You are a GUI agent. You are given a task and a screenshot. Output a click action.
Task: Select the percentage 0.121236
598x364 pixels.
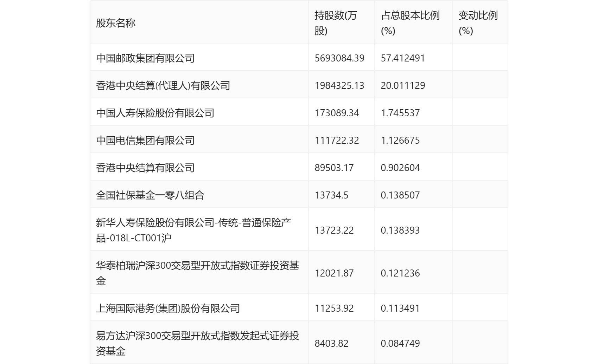(400, 273)
